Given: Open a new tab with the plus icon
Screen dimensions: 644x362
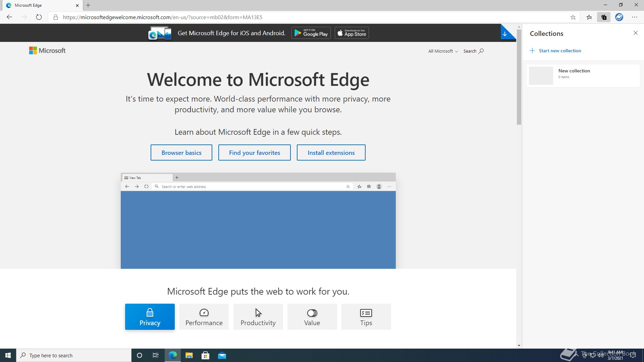Looking at the screenshot, I should (x=88, y=5).
